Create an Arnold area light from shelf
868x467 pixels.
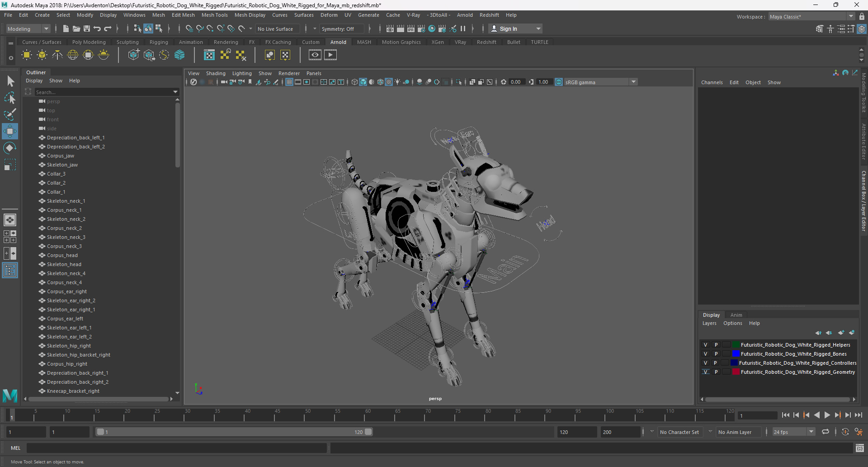tap(27, 55)
